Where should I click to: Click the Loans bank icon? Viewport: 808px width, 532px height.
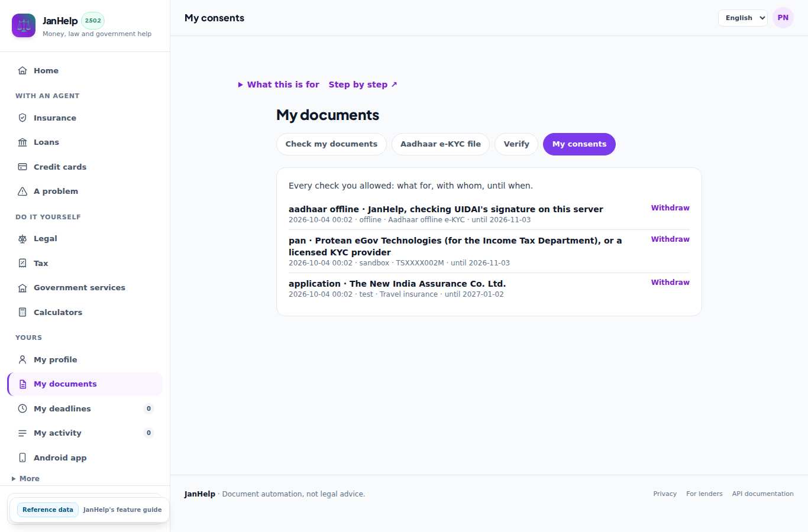tap(22, 142)
